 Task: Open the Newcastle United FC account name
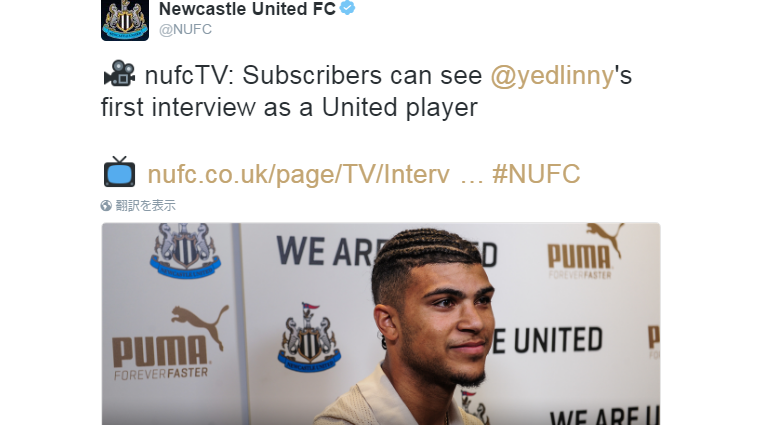pyautogui.click(x=247, y=9)
